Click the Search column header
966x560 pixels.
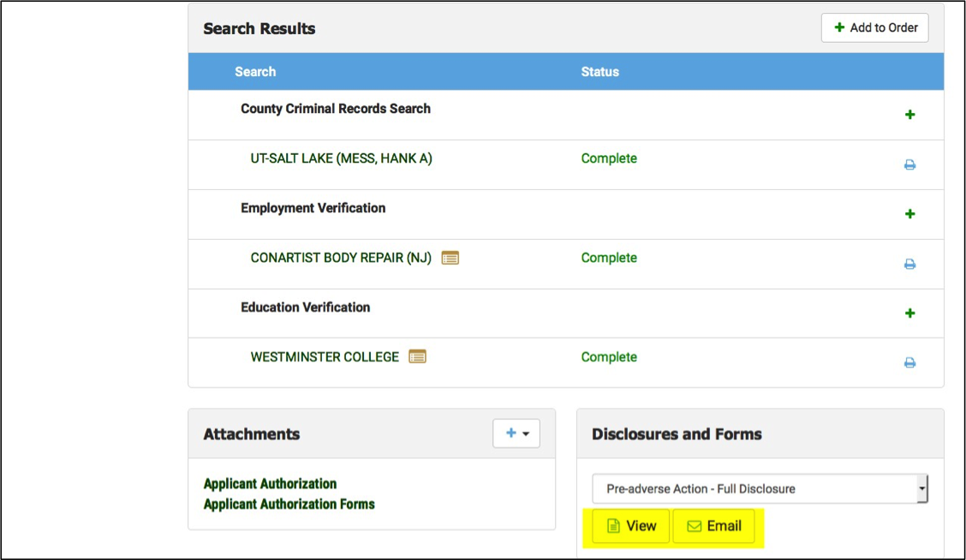(255, 72)
